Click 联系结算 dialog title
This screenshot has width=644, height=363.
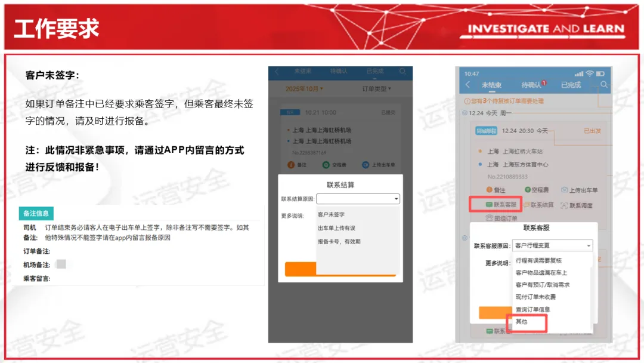click(x=340, y=185)
